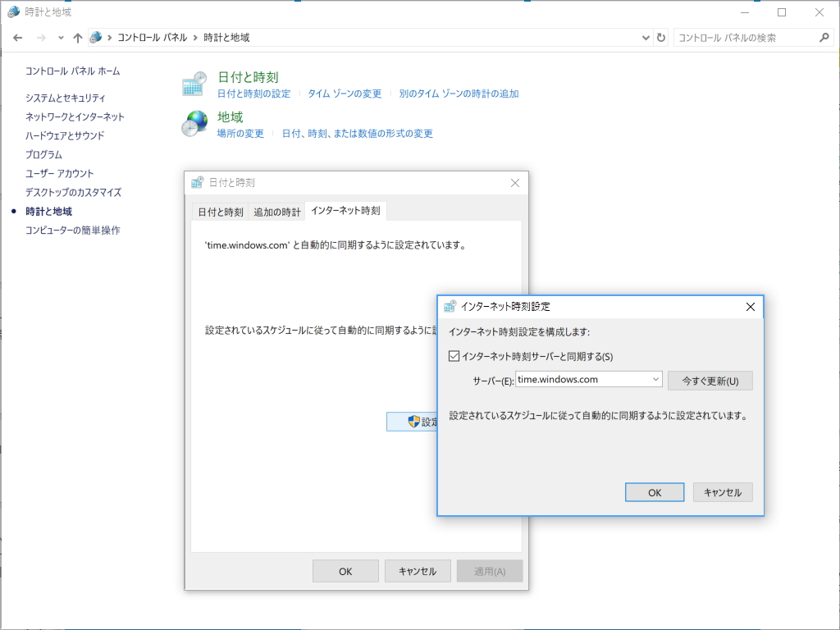Click the up arrow to go to parent folder
The height and width of the screenshot is (630, 840).
(x=77, y=37)
